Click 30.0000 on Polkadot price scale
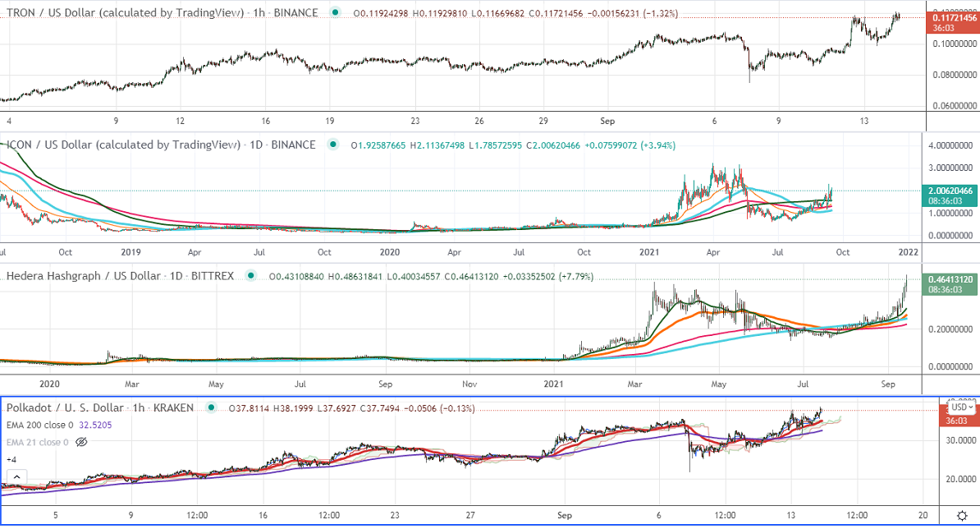The height and width of the screenshot is (529, 980). (x=961, y=440)
